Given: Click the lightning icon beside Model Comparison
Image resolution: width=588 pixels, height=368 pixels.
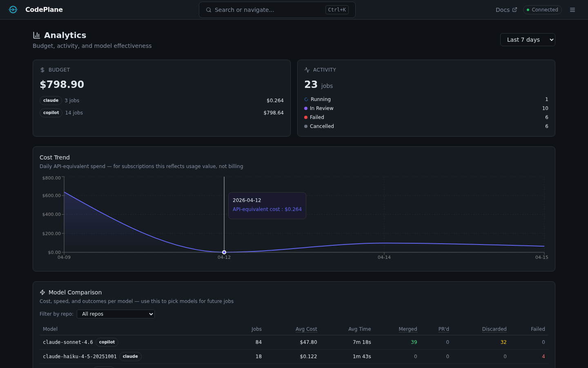Looking at the screenshot, I should [42, 292].
